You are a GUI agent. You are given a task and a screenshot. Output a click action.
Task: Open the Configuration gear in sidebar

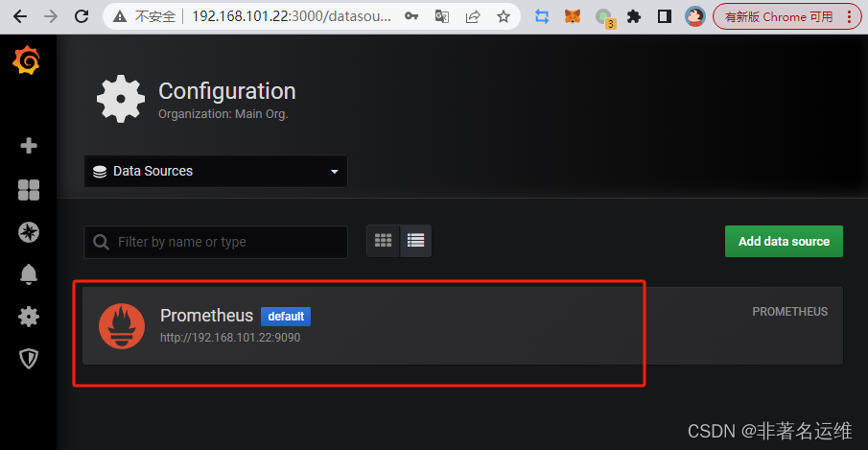(x=28, y=317)
